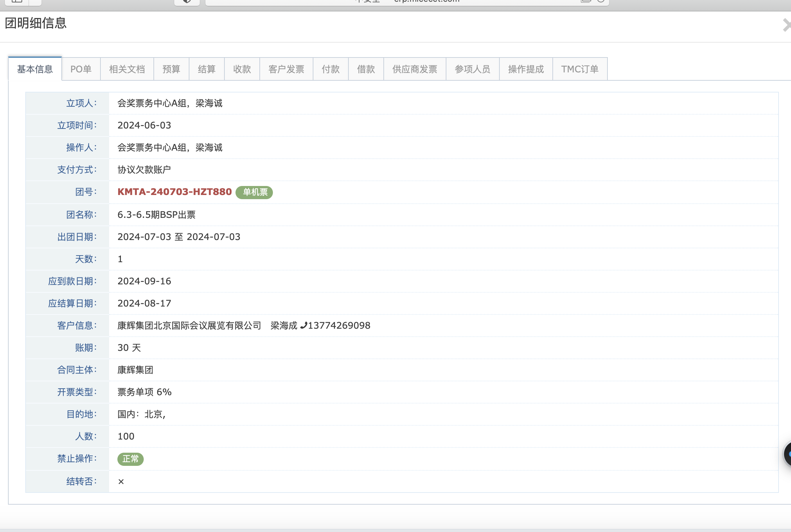
Task: Click the green 单机票 badge
Action: [x=255, y=192]
